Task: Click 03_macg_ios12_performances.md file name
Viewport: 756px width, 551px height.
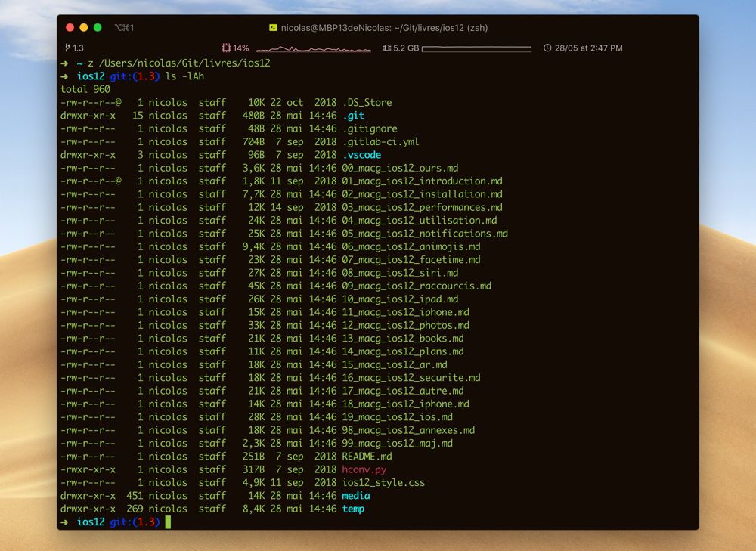Action: tap(423, 207)
